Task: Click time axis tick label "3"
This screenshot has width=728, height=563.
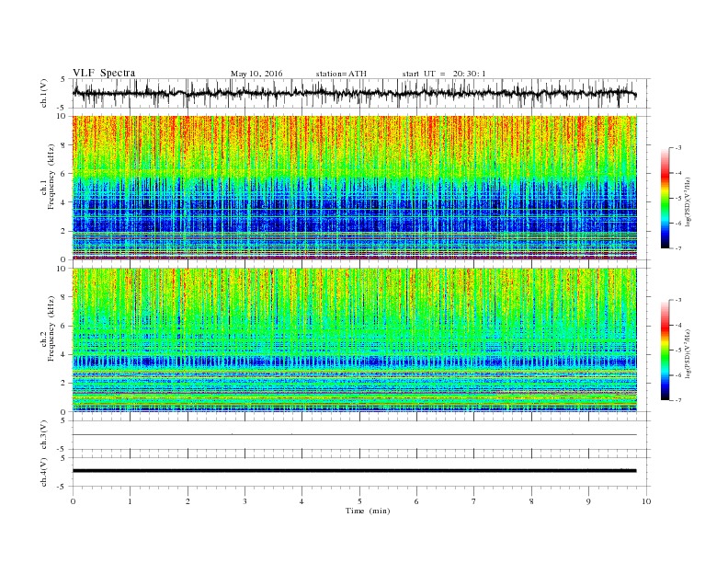Action: click(x=245, y=501)
